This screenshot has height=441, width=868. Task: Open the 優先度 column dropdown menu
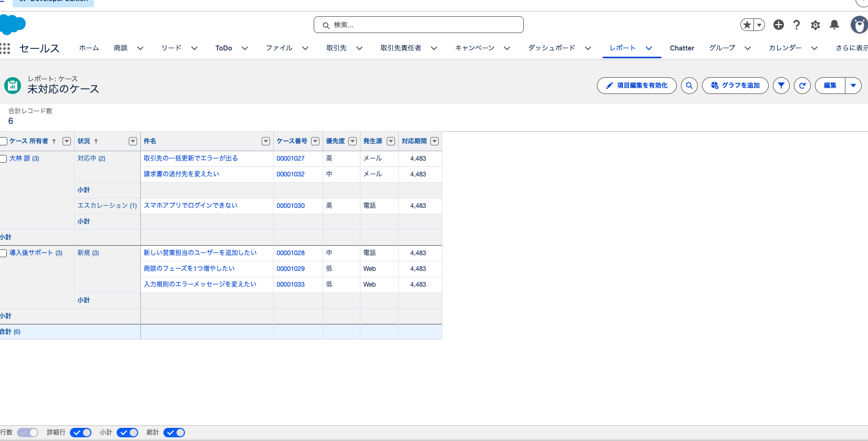(353, 141)
